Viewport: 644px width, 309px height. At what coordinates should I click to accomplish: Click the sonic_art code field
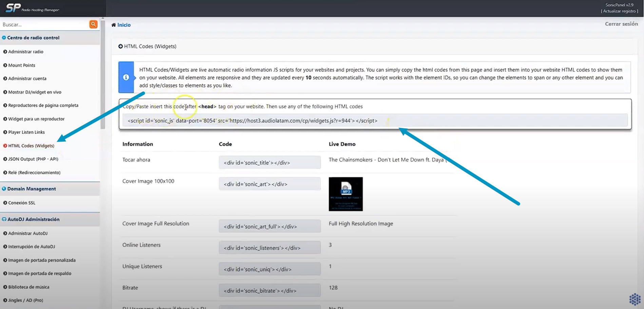[270, 184]
